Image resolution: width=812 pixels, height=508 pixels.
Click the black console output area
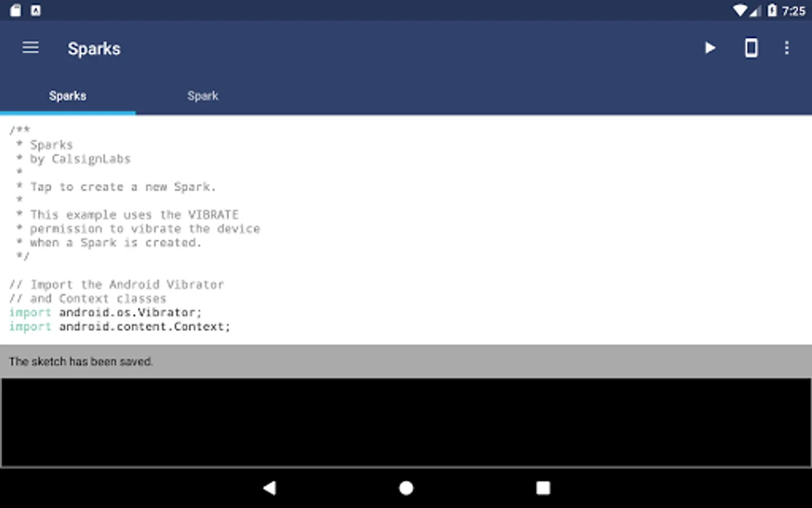tap(406, 422)
